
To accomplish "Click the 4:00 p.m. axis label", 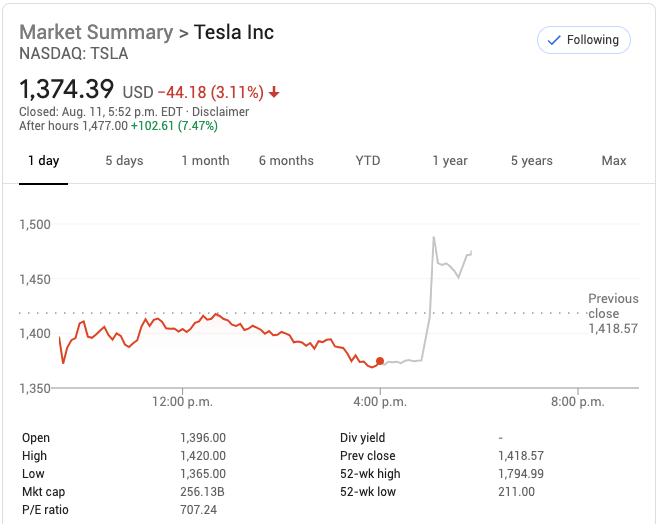I will [x=380, y=402].
